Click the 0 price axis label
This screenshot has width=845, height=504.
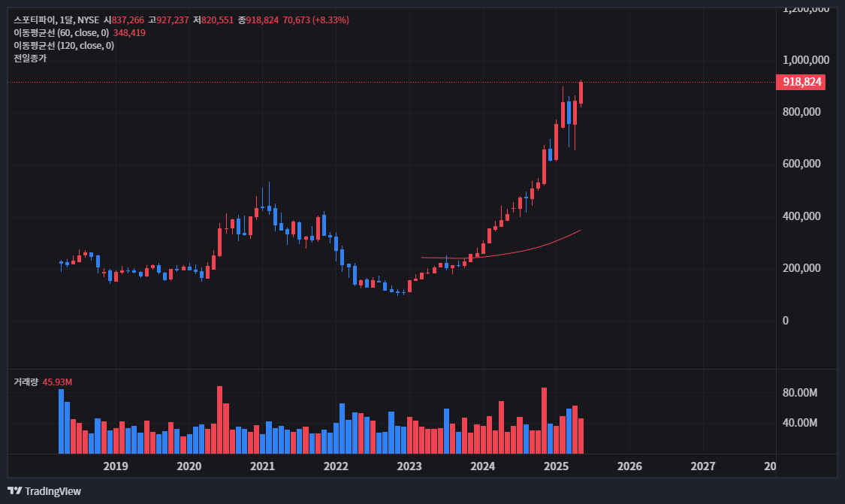785,321
